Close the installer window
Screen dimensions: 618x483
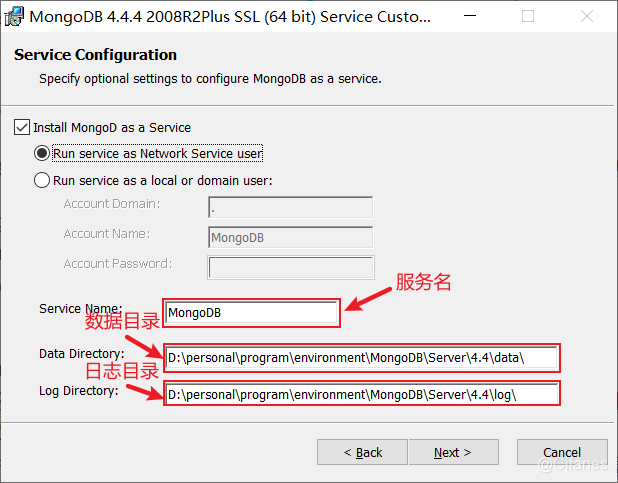(x=587, y=16)
